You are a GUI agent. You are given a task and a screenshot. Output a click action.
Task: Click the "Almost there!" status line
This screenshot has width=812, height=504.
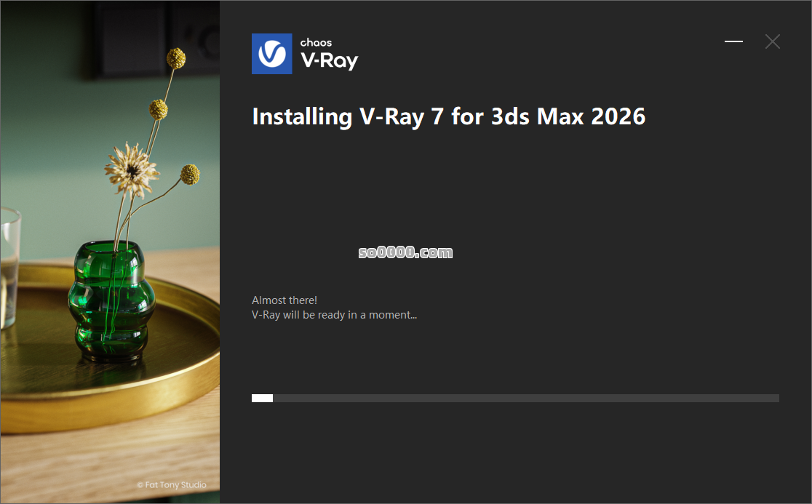tap(284, 300)
